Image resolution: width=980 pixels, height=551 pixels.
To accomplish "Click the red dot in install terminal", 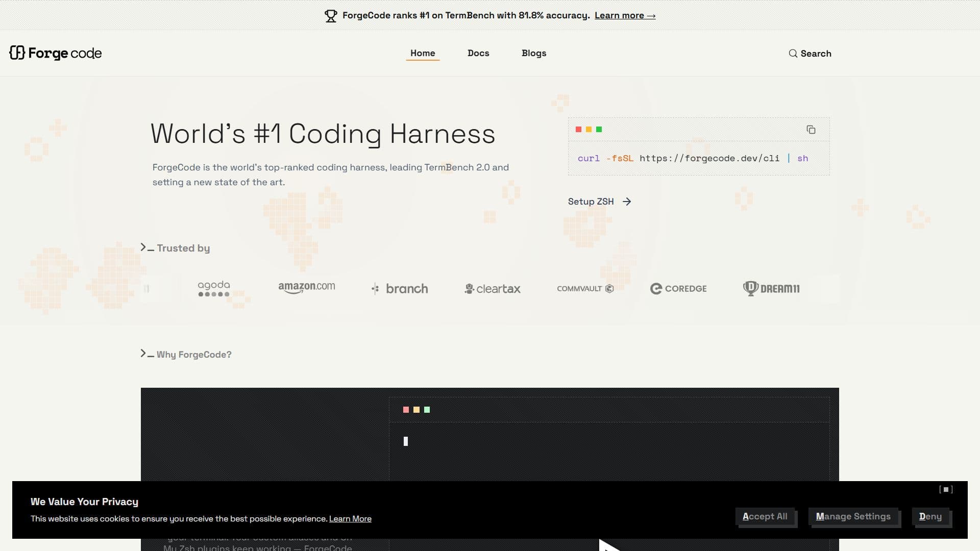I will [x=578, y=130].
